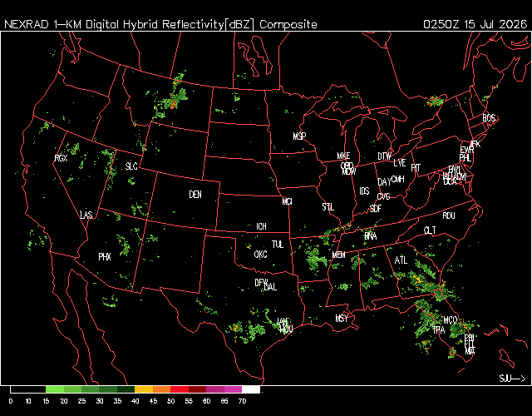Viewport: 532px width, 416px height.
Task: Click the PHX station label in Arizona
Action: point(105,257)
